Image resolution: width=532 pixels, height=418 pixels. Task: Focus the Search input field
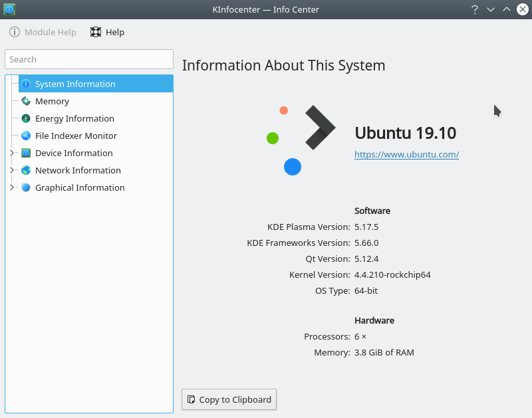pos(89,59)
